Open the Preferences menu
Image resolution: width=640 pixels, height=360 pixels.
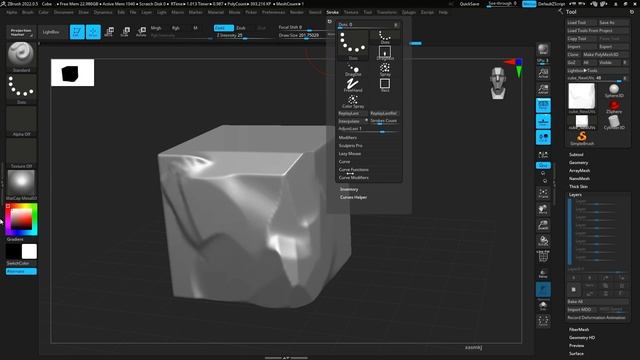click(x=273, y=12)
